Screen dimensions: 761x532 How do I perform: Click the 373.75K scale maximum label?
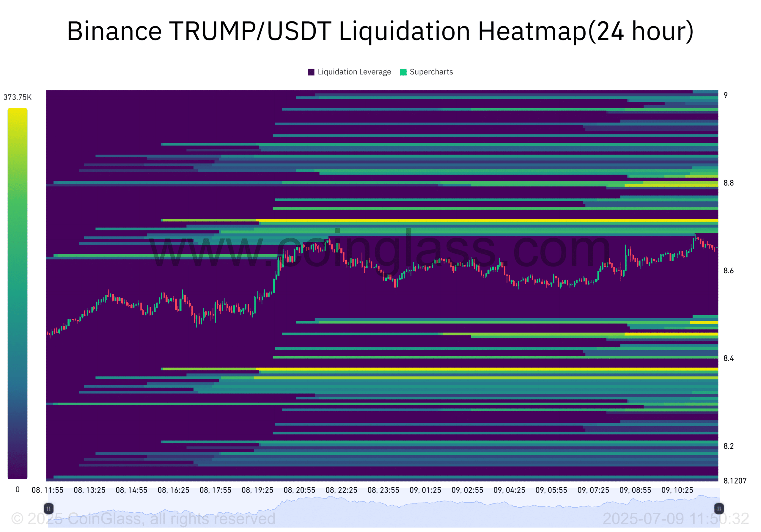[17, 97]
